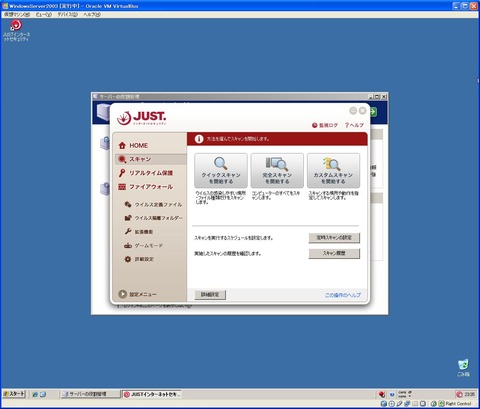Image resolution: width=480 pixels, height=409 pixels.
Task: Switch to サーバーの役割管理 taskbar button
Action: pyautogui.click(x=91, y=394)
